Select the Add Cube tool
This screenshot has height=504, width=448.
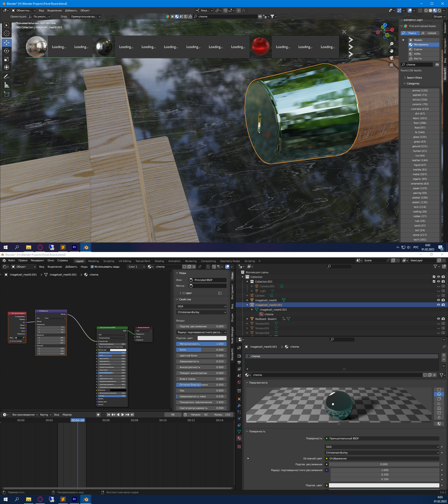point(7,94)
